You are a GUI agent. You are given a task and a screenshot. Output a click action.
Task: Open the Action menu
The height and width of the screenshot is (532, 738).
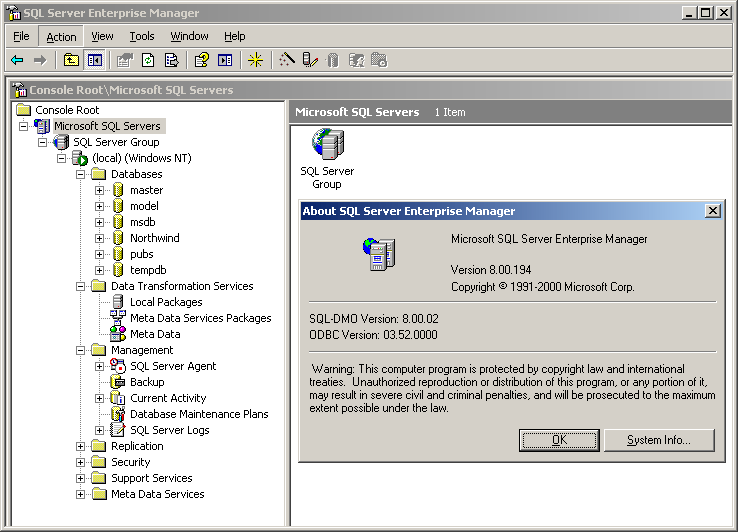click(x=61, y=36)
